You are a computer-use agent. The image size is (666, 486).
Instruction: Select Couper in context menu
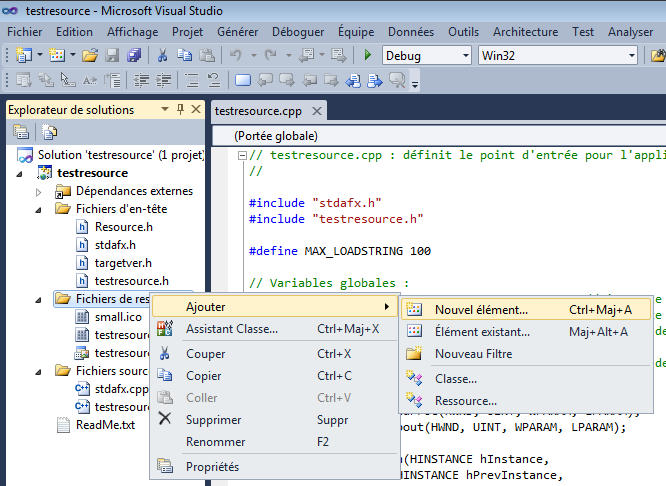point(275,354)
